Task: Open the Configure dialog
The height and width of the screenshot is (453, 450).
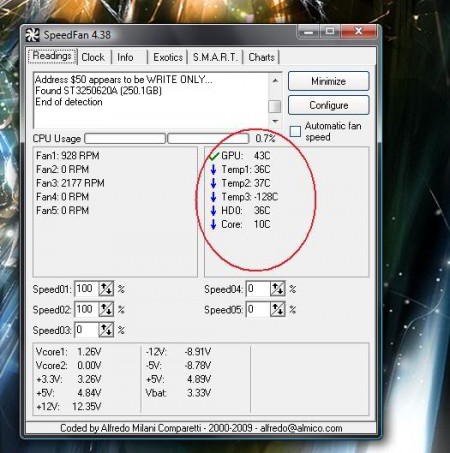Action: pos(329,105)
